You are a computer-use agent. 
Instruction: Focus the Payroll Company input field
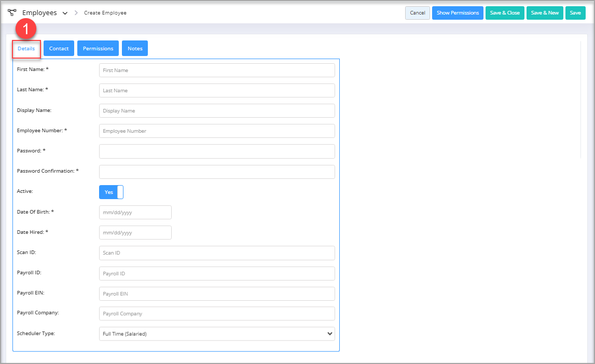(x=217, y=314)
